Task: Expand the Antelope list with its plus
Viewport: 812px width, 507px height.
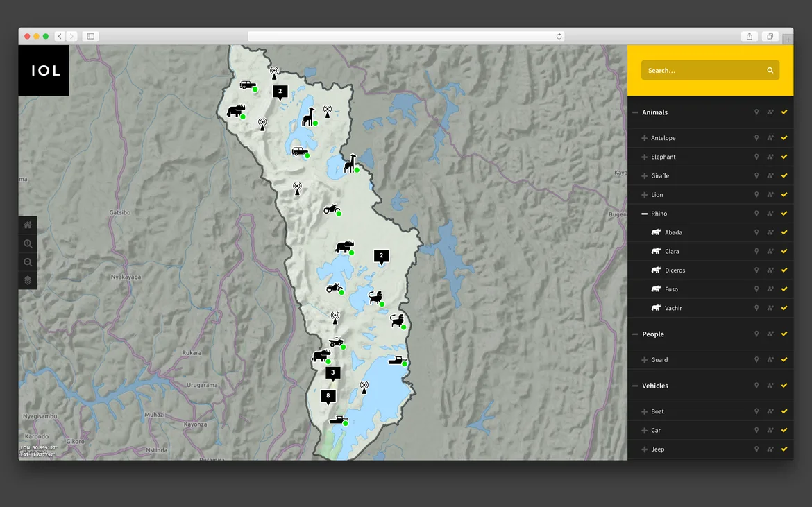Action: click(x=644, y=138)
